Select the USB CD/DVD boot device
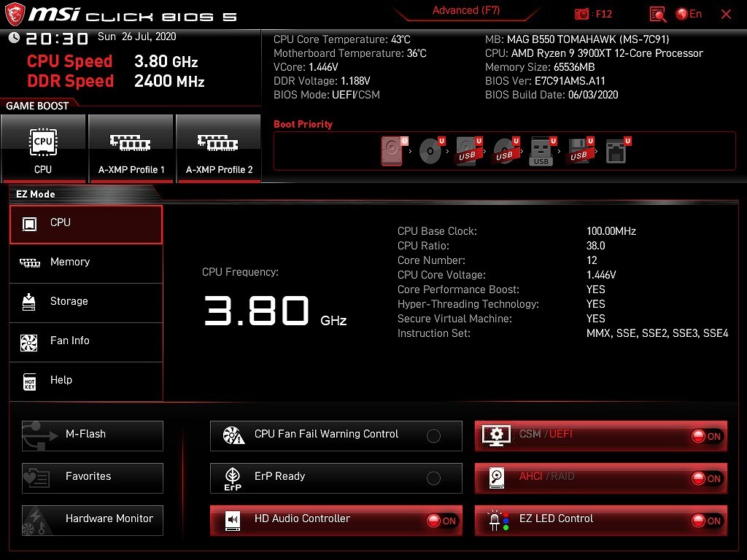 506,151
